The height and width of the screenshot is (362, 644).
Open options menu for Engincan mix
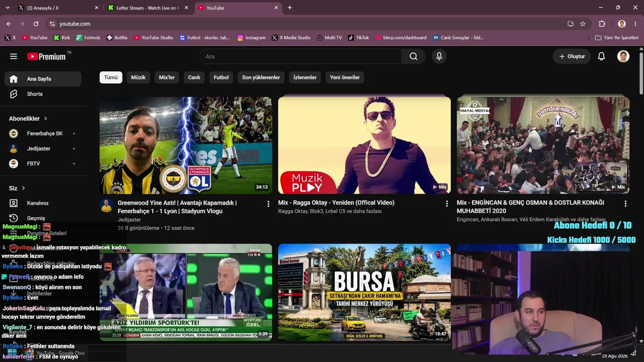click(x=625, y=204)
